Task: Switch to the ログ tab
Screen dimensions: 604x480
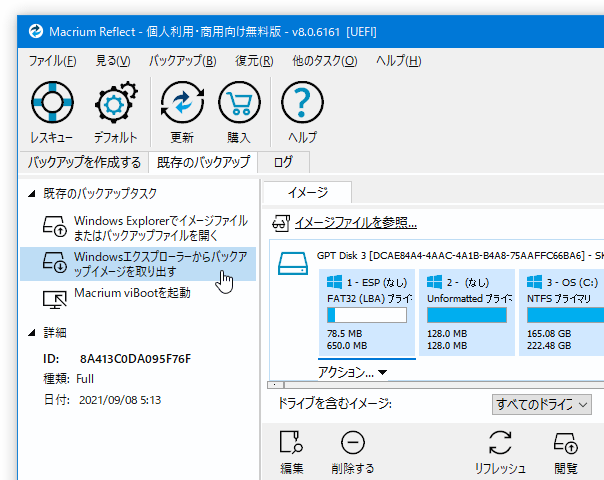Action: point(283,162)
